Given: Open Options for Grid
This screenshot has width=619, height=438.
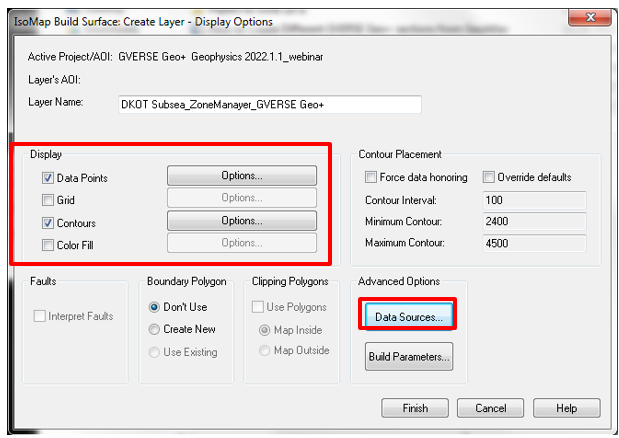Looking at the screenshot, I should pos(242,198).
